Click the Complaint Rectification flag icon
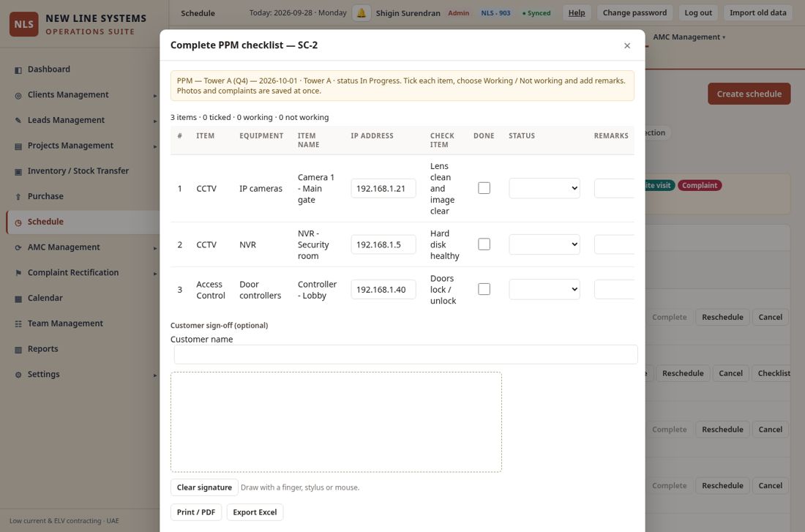Viewport: 805px width, 532px height. click(x=18, y=273)
